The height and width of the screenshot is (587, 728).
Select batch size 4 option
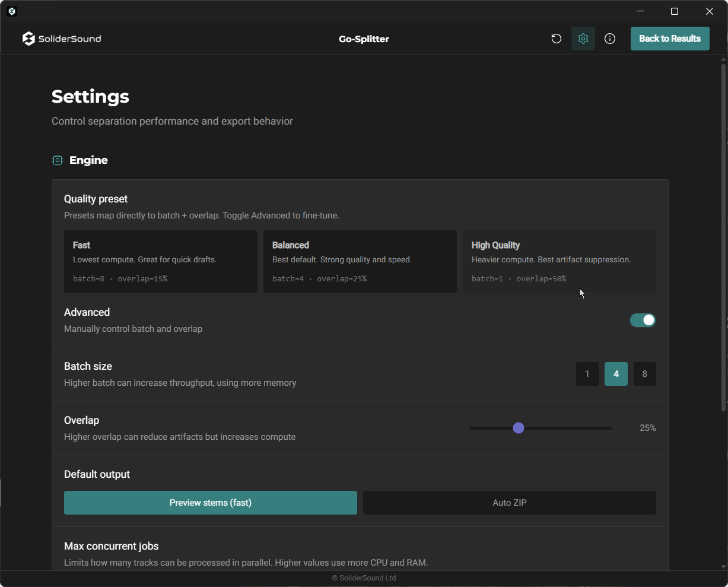[616, 374]
